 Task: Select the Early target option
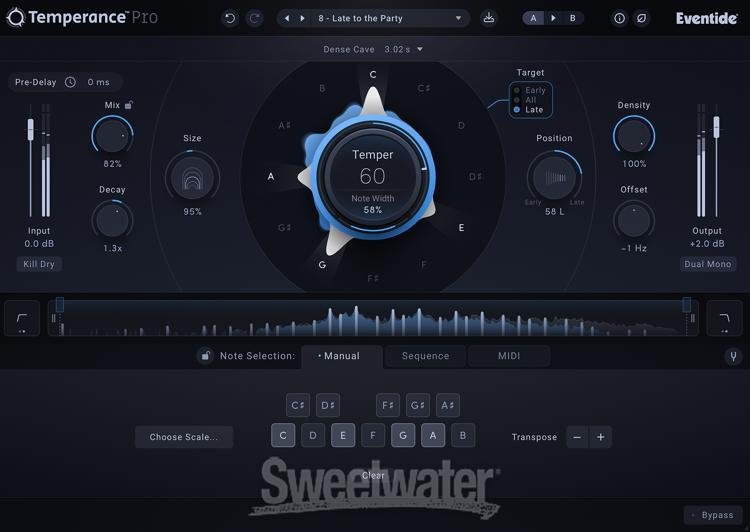[x=534, y=91]
